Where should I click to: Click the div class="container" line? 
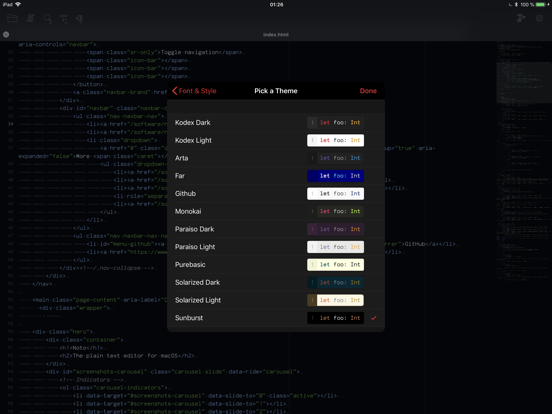pyautogui.click(x=85, y=340)
